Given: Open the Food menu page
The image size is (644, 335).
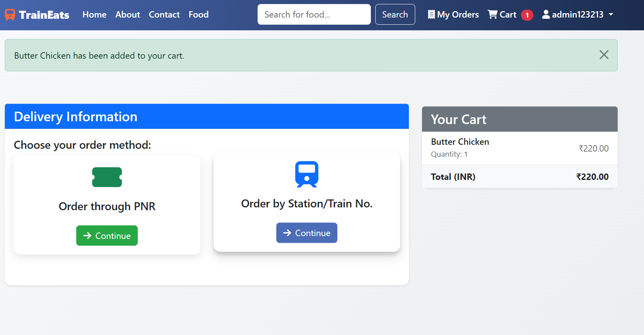Looking at the screenshot, I should [198, 15].
